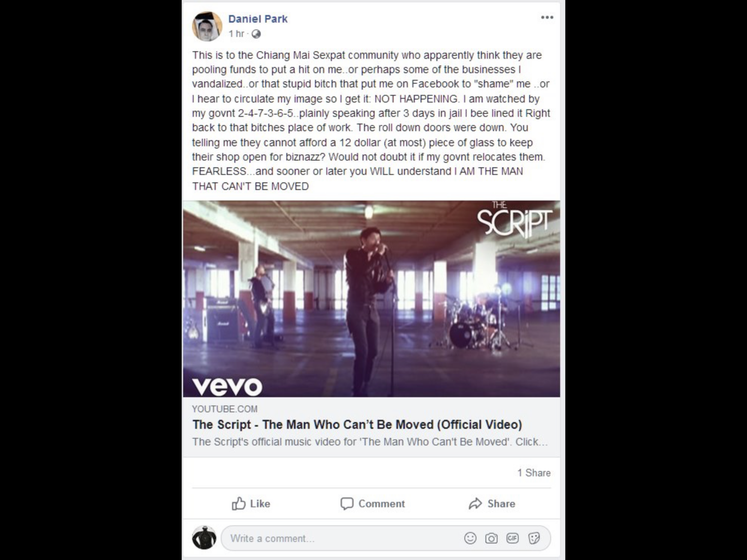Click the Like button label
The height and width of the screenshot is (560, 747).
(260, 504)
